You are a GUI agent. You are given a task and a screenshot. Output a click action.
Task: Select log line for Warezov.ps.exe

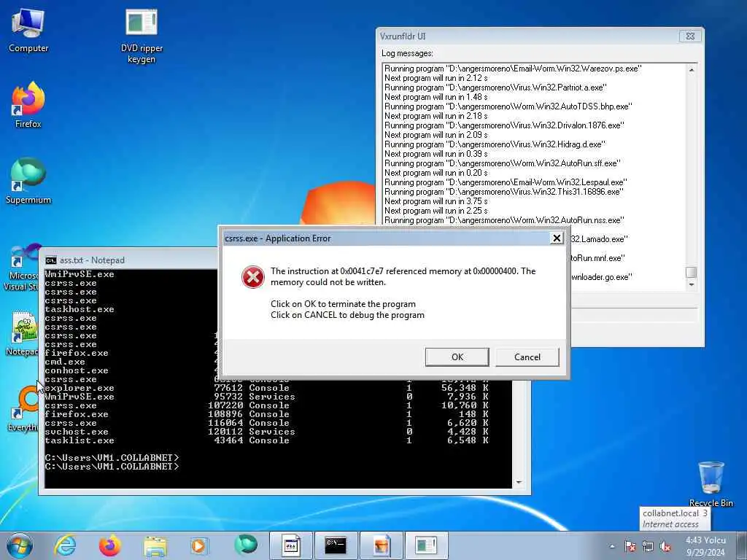click(x=513, y=69)
